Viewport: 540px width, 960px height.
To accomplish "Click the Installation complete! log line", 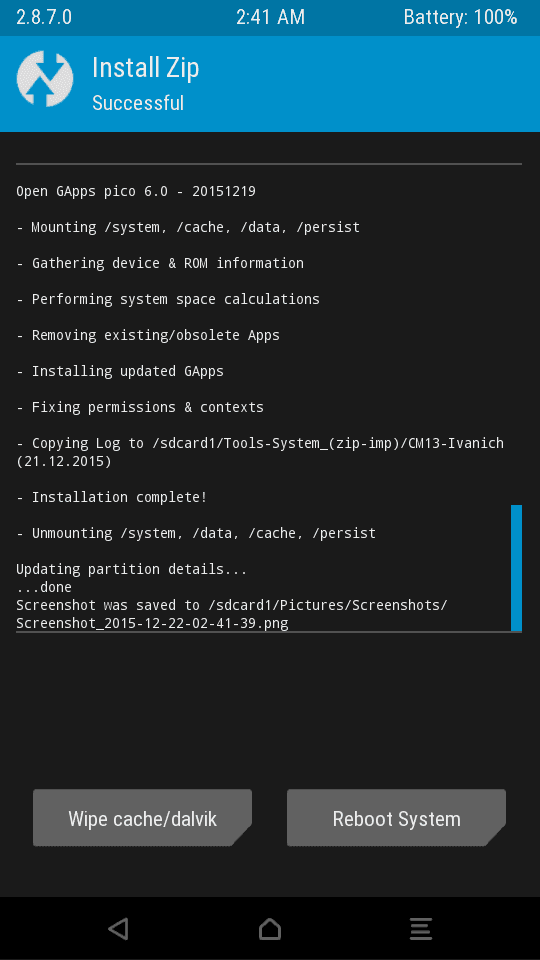I will (x=111, y=497).
